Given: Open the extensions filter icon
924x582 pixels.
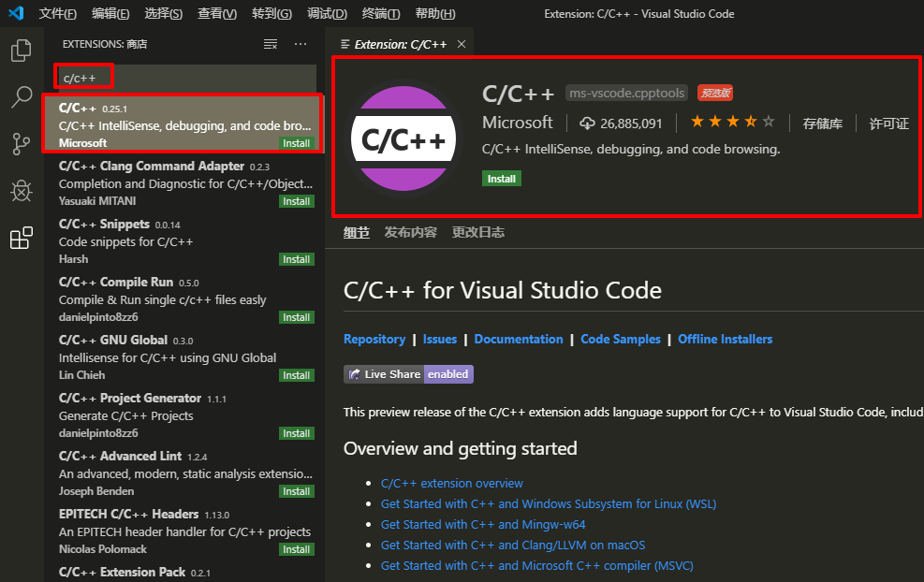Looking at the screenshot, I should pos(271,43).
